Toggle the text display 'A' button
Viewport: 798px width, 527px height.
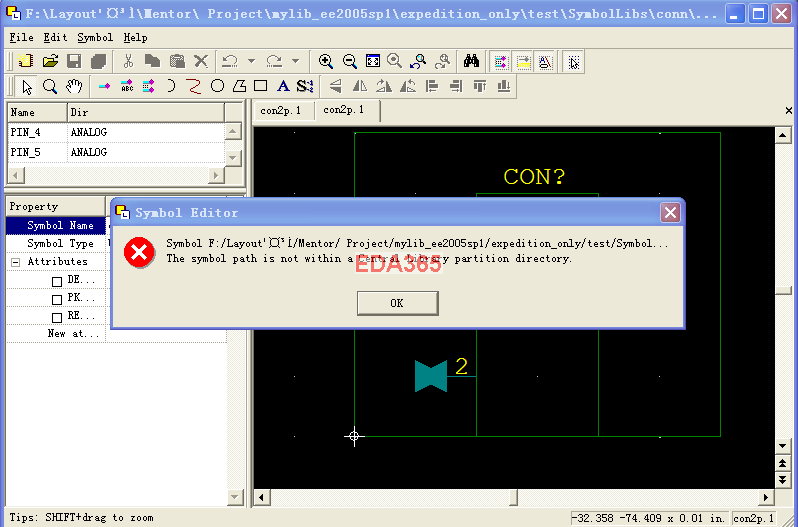[545, 62]
